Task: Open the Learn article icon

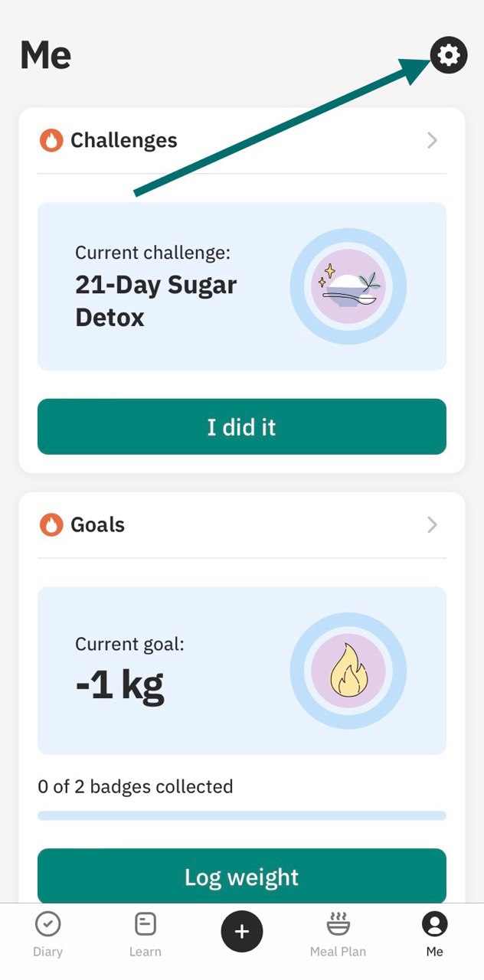Action: 145,925
